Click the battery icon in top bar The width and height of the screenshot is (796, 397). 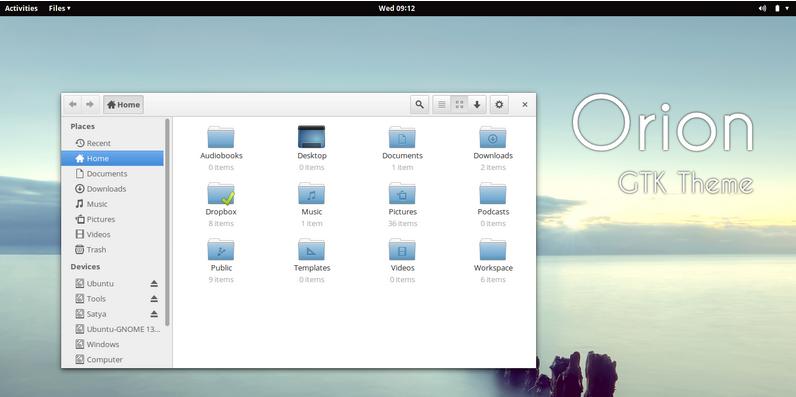(x=777, y=8)
